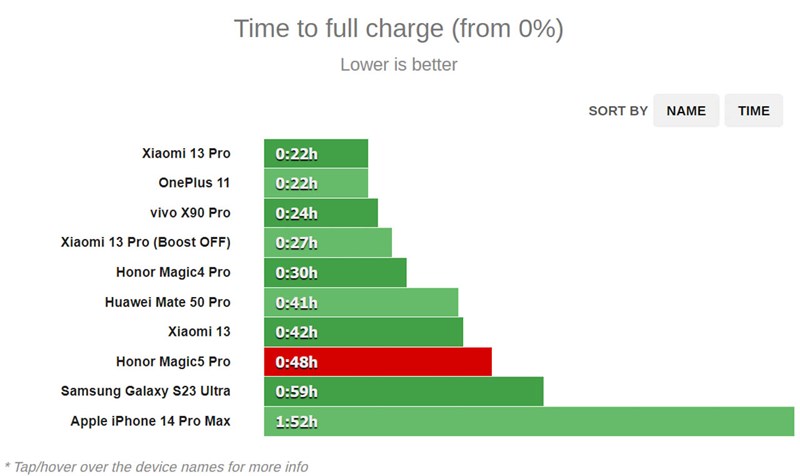Select the 0:59h Samsung bar

click(404, 391)
